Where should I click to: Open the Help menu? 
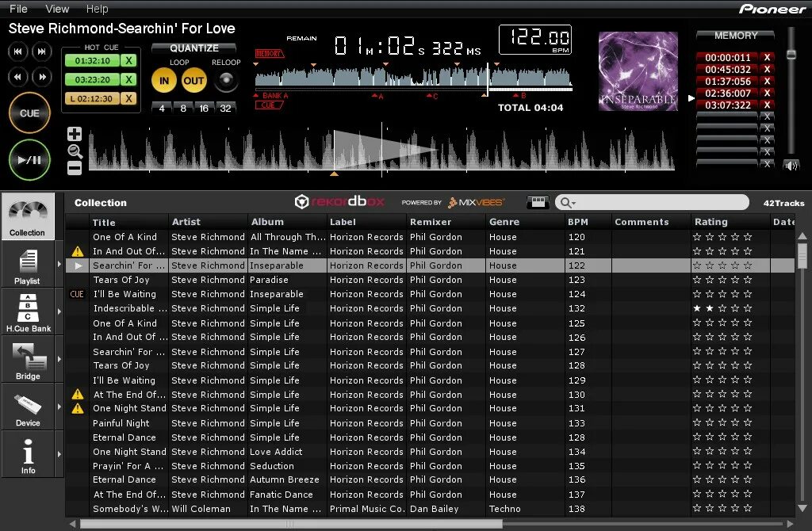[97, 9]
